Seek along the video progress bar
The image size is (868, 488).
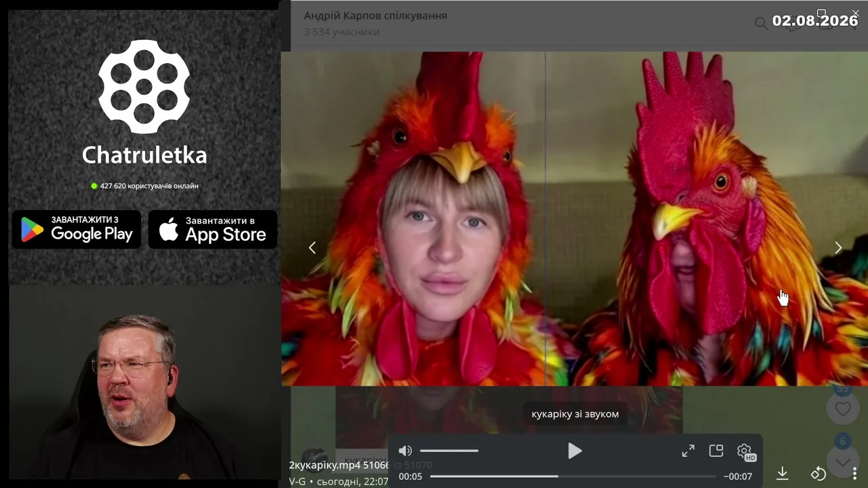573,476
